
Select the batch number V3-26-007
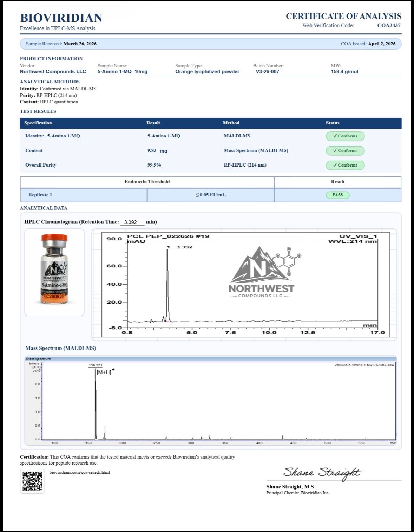267,72
